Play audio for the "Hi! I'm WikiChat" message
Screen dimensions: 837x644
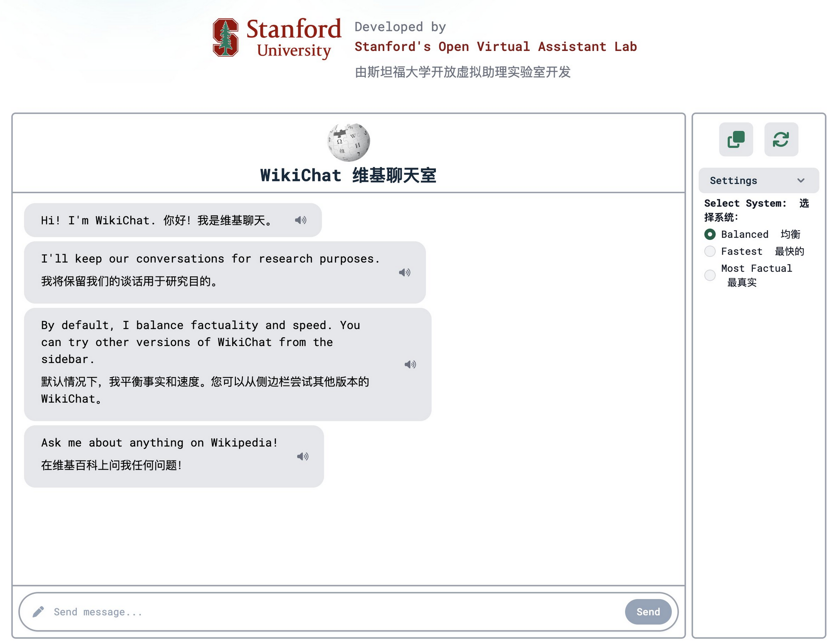tap(300, 220)
